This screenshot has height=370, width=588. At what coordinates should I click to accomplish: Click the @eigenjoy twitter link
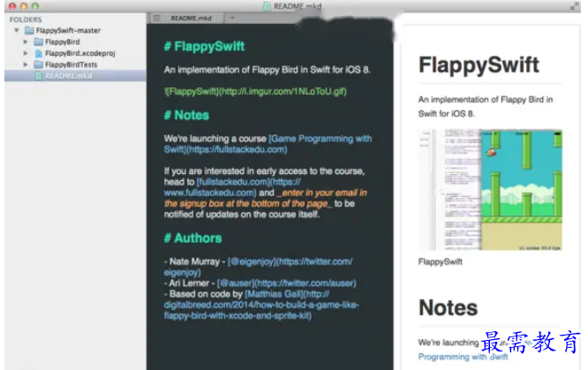point(258,267)
